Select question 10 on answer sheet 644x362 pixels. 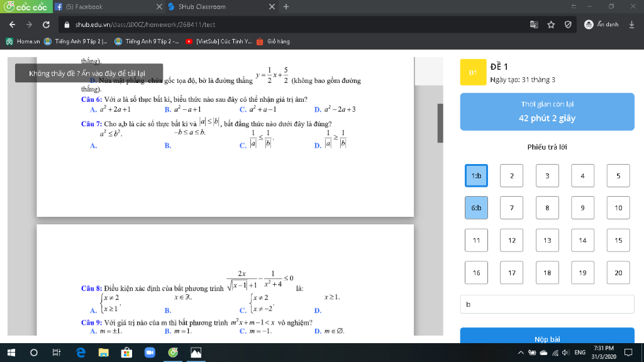coord(618,207)
